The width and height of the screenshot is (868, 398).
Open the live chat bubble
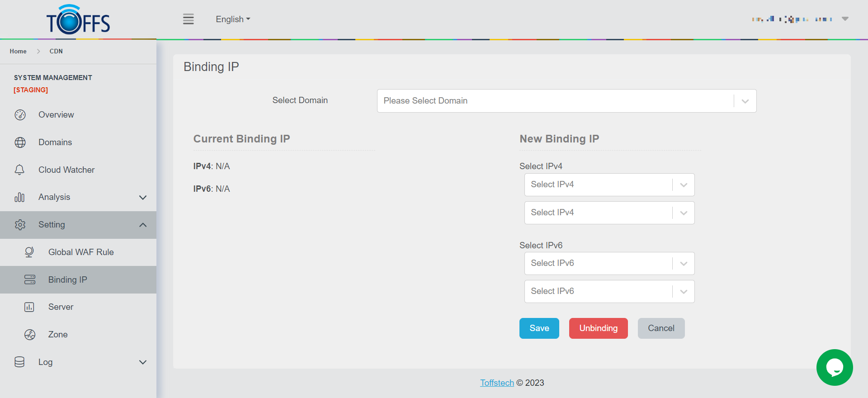[x=834, y=367]
